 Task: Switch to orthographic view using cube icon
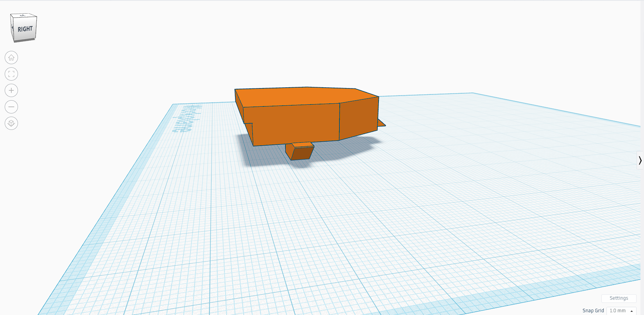click(x=11, y=123)
